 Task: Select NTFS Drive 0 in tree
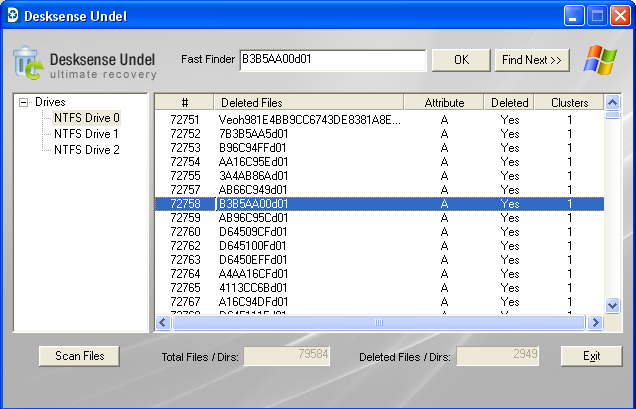pos(87,118)
